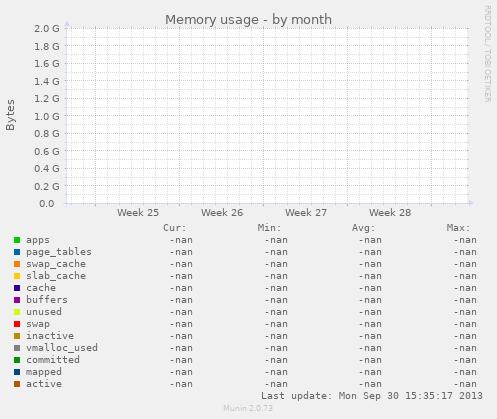Click the 'Max:' column header
The width and height of the screenshot is (497, 419).
pos(458,228)
